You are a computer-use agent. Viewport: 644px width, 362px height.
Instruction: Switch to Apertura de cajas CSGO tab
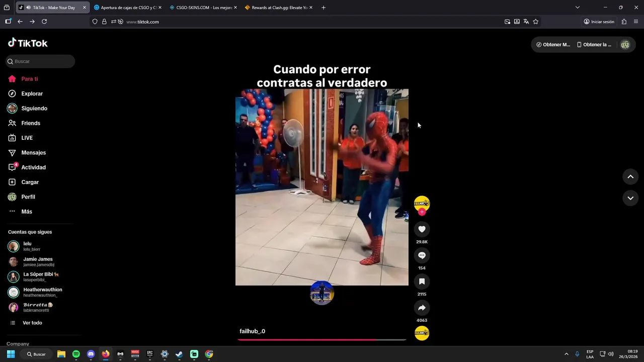[x=127, y=8]
